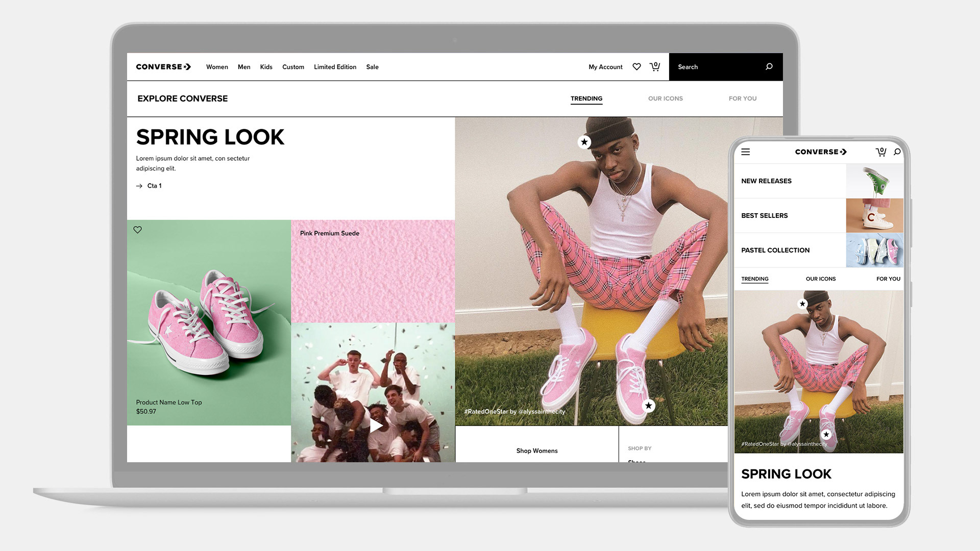Favorite the pink sneaker product with the heart icon

(138, 230)
